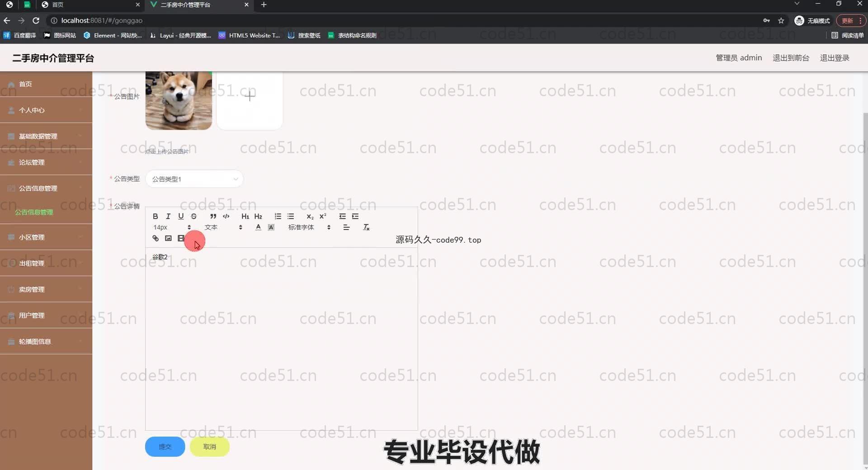Open the 标准字体 font family dropdown
Image resolution: width=868 pixels, height=470 pixels.
click(x=309, y=227)
